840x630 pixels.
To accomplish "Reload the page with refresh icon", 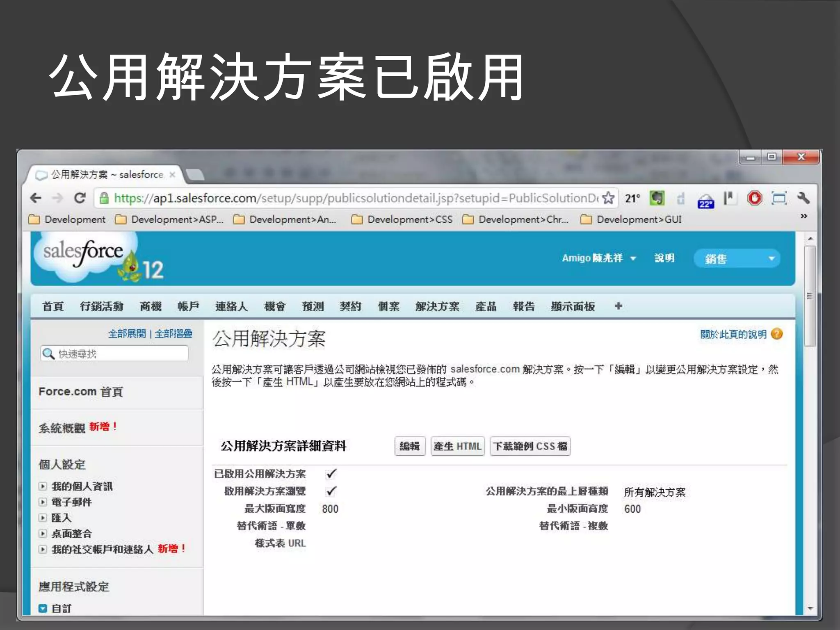I will pos(80,198).
